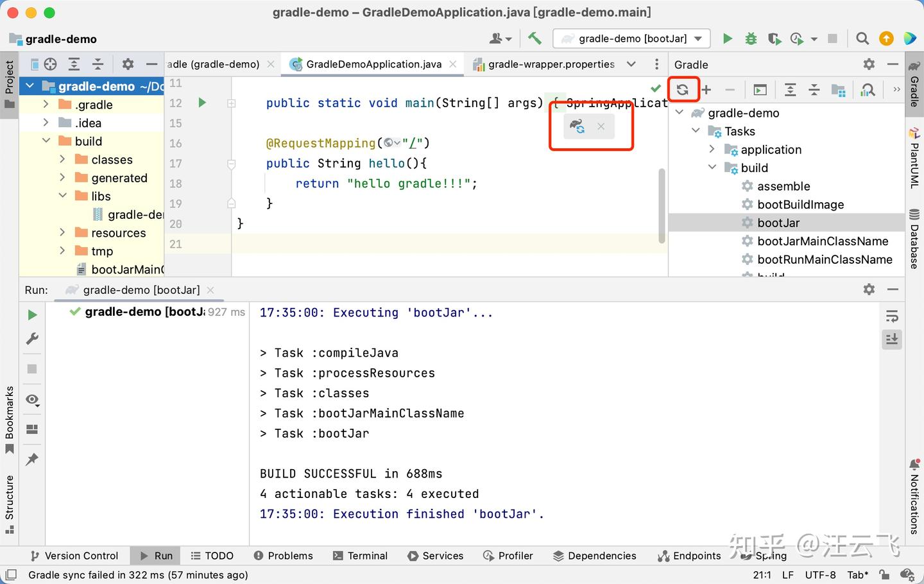Pin the Run tab with pin icon
Viewport: 924px width, 584px height.
32,459
